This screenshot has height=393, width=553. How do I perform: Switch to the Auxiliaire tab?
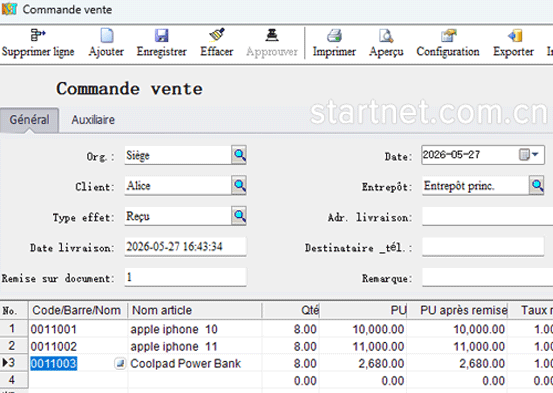point(93,120)
